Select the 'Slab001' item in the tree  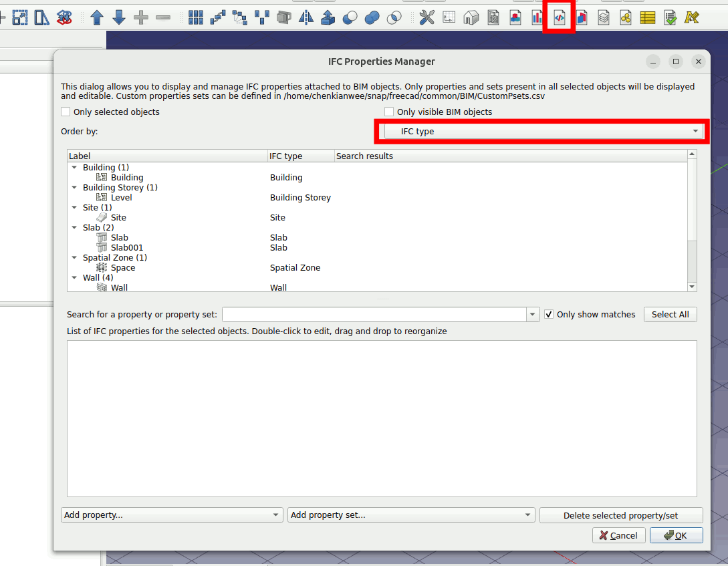(126, 248)
